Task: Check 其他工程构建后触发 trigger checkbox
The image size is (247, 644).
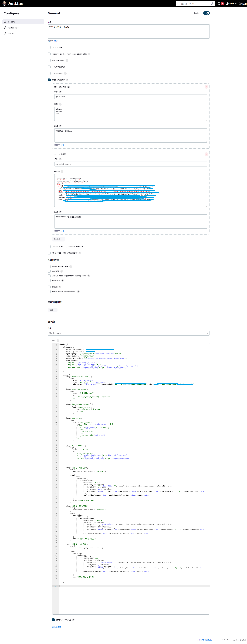Action: 49,266
